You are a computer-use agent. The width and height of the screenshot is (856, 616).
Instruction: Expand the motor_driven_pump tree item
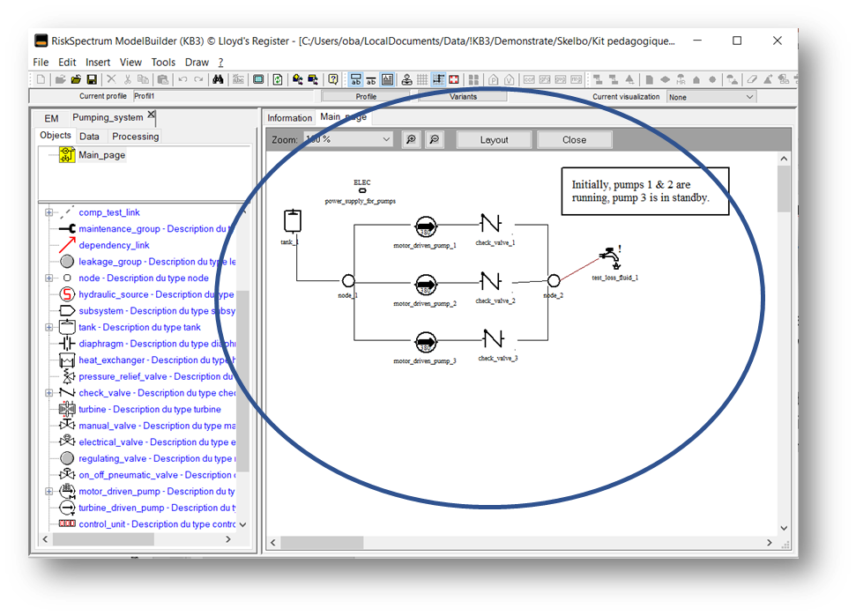48,491
